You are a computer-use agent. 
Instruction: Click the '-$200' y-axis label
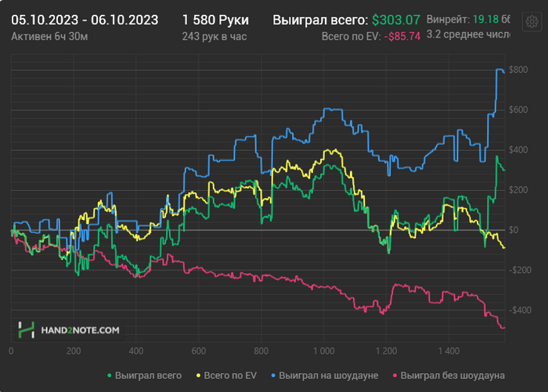[x=520, y=270]
